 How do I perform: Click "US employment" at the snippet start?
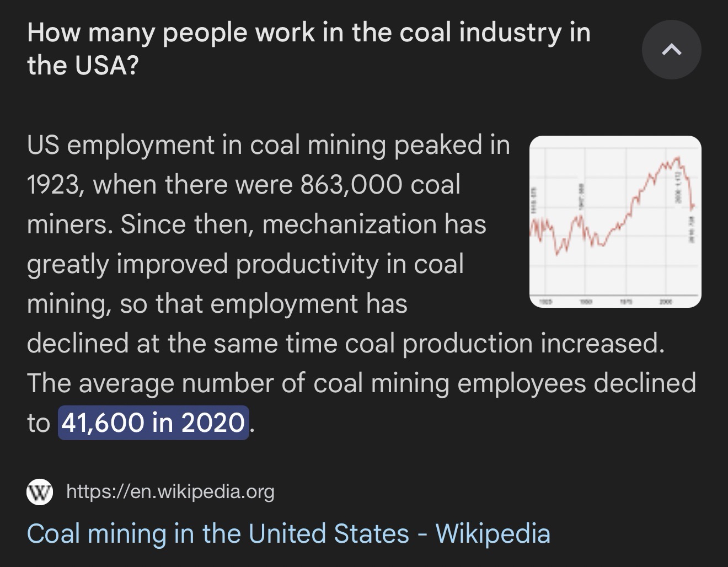tap(120, 145)
